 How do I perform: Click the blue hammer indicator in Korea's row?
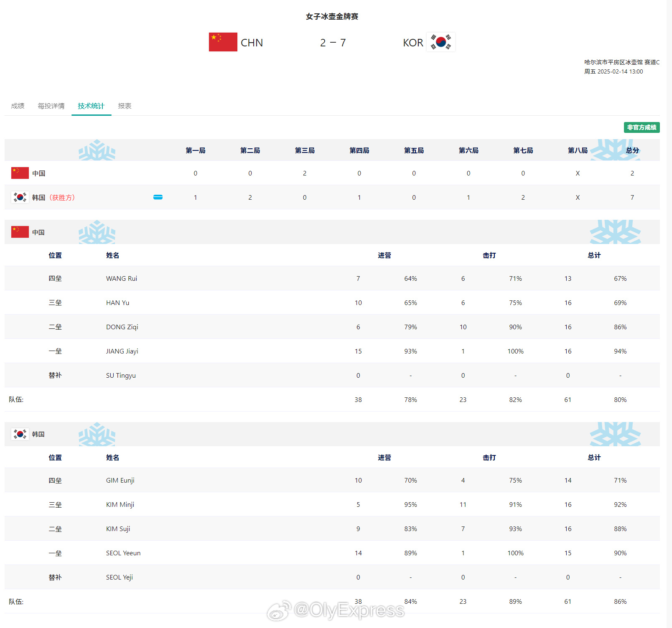coord(158,197)
